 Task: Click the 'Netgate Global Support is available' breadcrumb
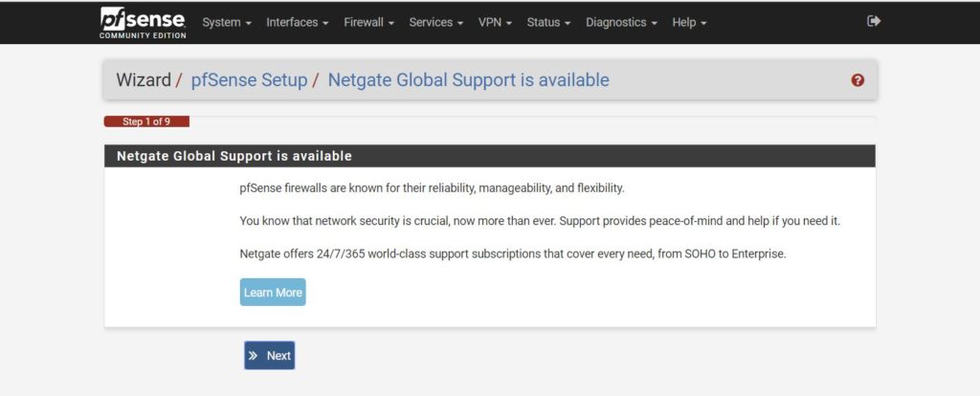tap(468, 80)
